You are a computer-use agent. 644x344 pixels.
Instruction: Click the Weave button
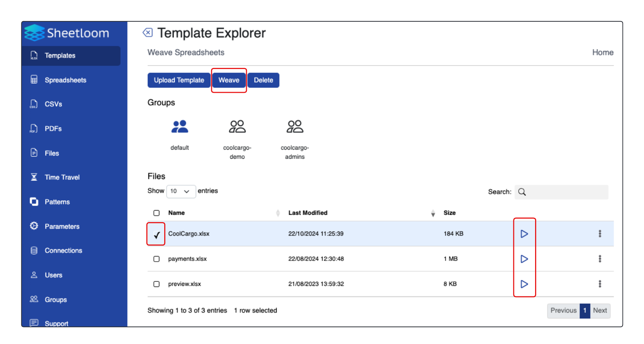[229, 80]
